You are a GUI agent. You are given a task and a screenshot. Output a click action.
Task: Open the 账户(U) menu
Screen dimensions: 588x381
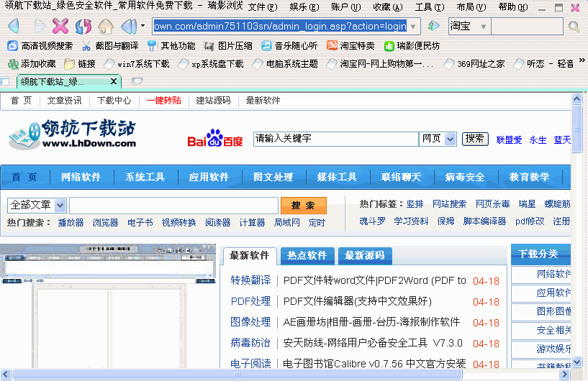(x=346, y=7)
